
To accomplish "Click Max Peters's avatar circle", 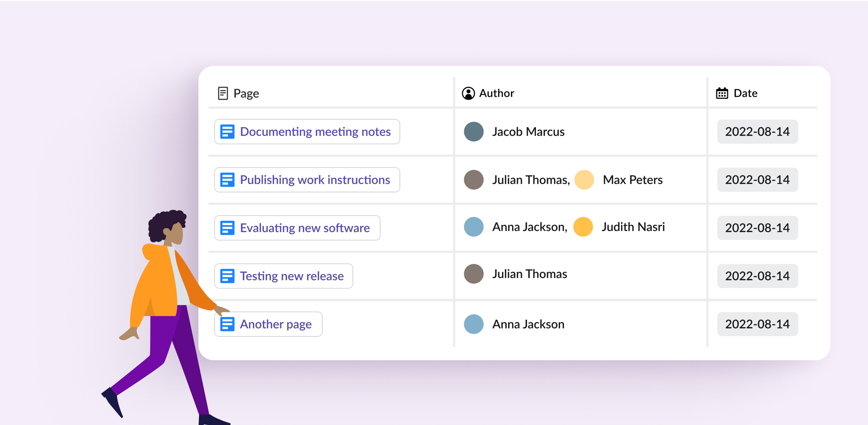I will pyautogui.click(x=584, y=180).
